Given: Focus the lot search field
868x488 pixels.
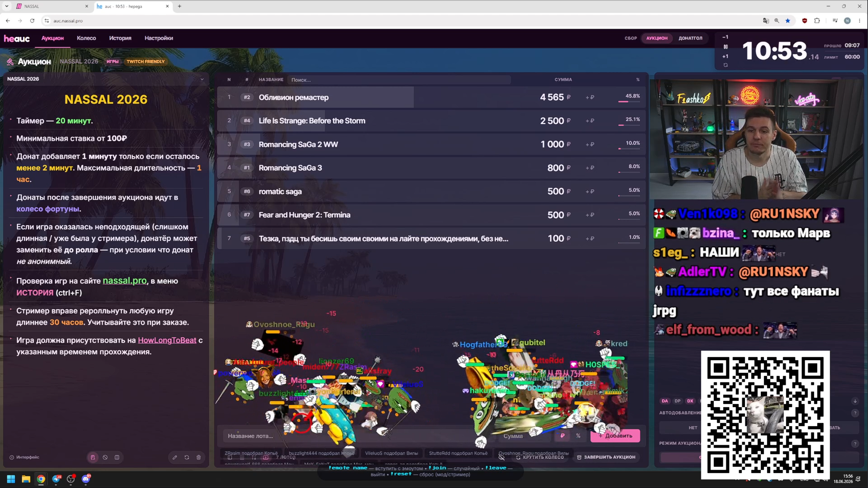Looking at the screenshot, I should tap(400, 80).
